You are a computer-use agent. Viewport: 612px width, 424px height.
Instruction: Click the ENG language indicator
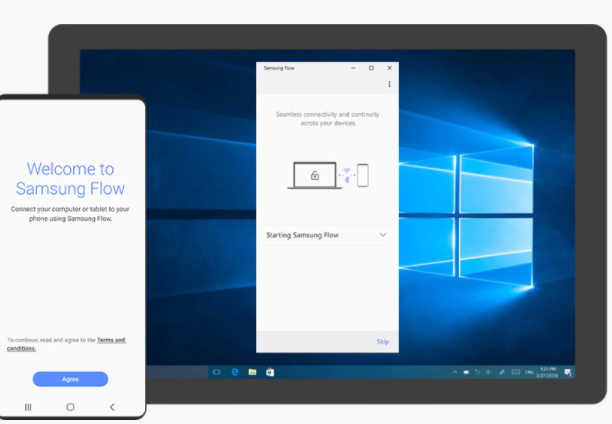click(x=529, y=372)
